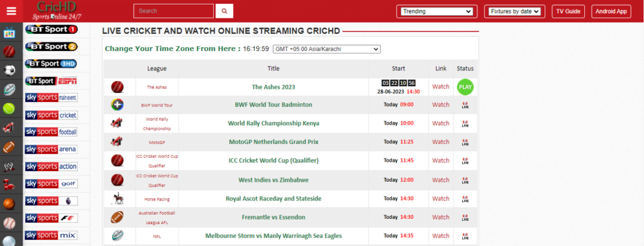Open the hamburger menu
The image size is (644, 246).
11,11
